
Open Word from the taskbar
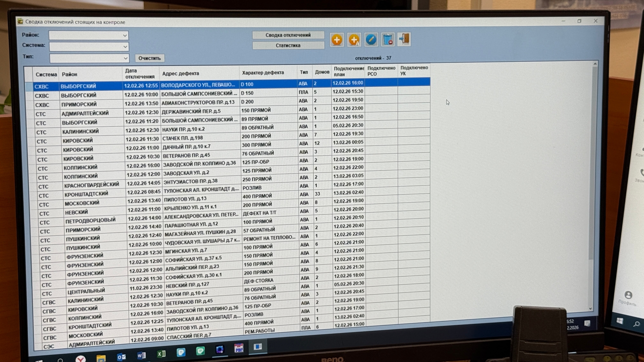[x=141, y=355]
